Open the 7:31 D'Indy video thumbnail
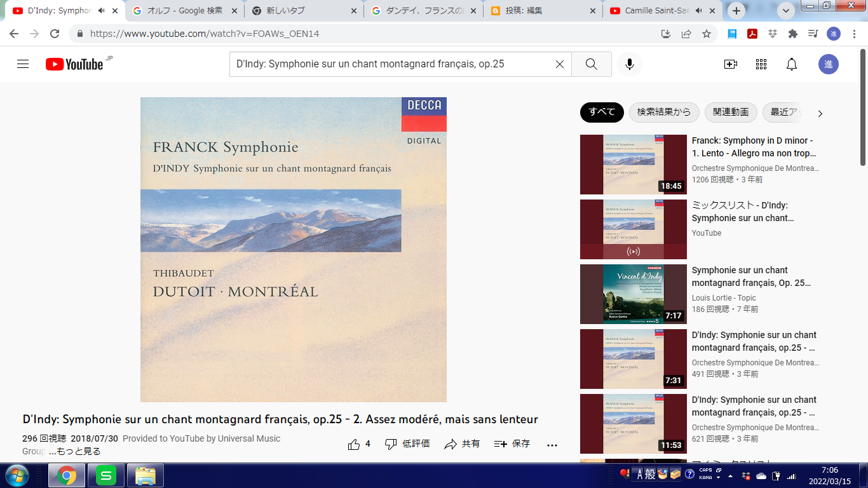This screenshot has width=868, height=488. [x=634, y=359]
